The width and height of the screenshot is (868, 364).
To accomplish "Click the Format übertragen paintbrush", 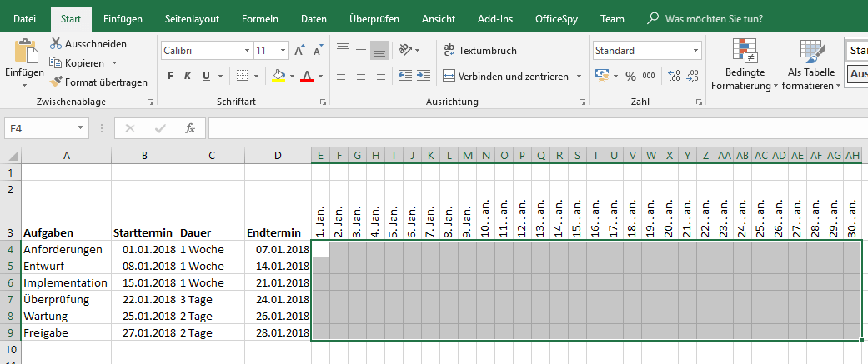I will point(56,82).
